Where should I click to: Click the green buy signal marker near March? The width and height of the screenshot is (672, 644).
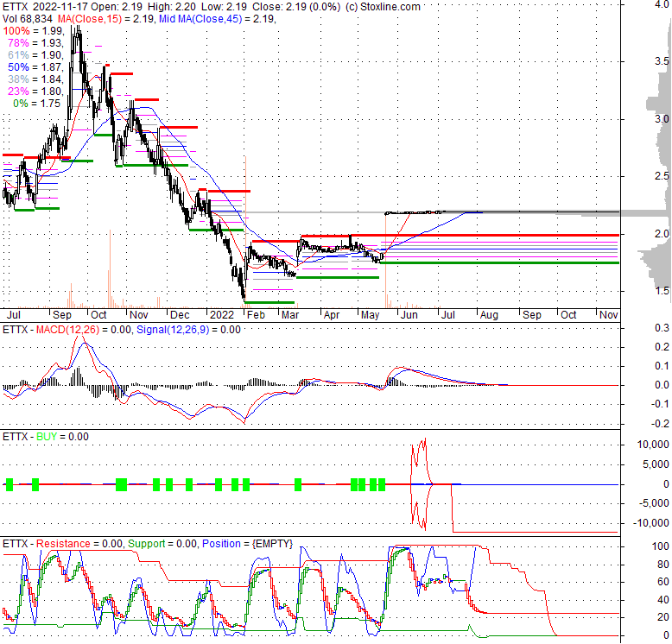pos(298,484)
